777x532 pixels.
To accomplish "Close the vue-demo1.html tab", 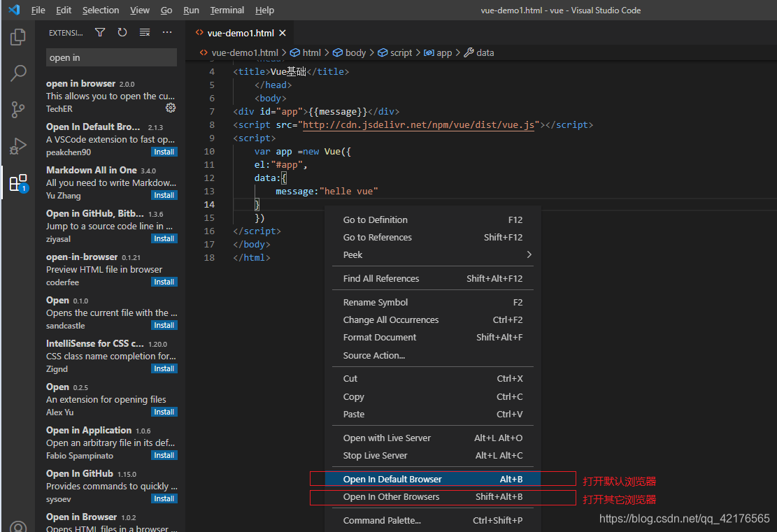I will pyautogui.click(x=283, y=33).
